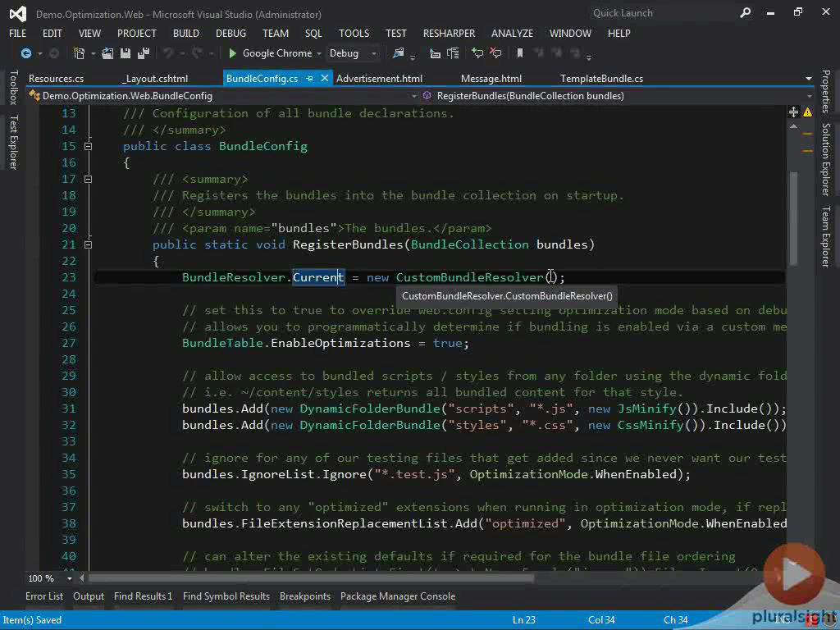Screen dimensions: 840x630
Task: Show the Package Manager Console panel
Action: pyautogui.click(x=398, y=596)
